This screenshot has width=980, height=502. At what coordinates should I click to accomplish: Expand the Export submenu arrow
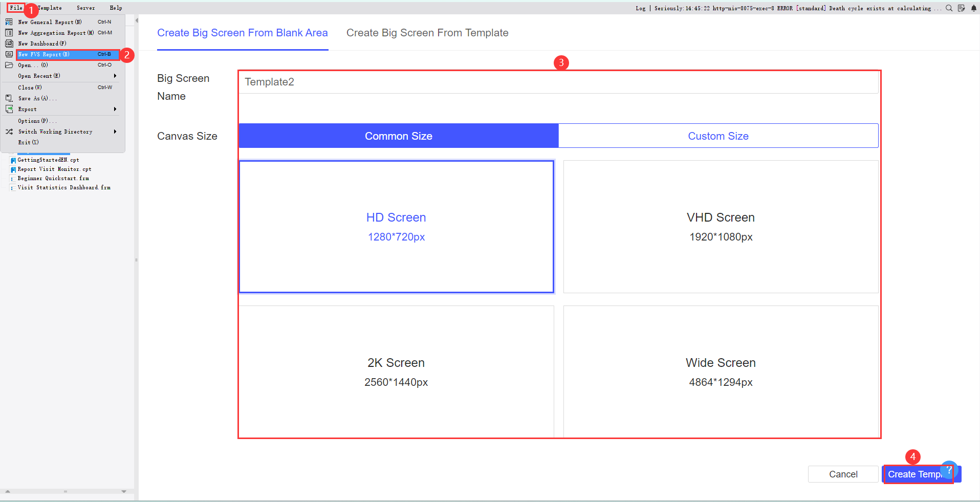(x=115, y=108)
